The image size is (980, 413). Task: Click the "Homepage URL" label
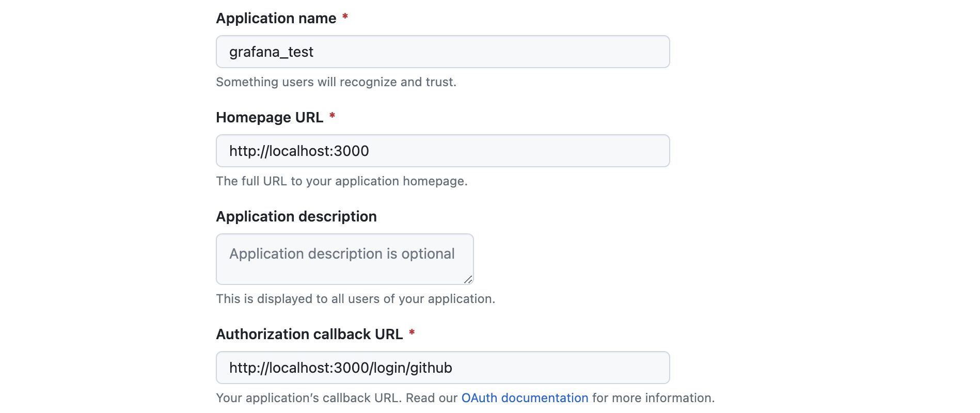tap(270, 118)
